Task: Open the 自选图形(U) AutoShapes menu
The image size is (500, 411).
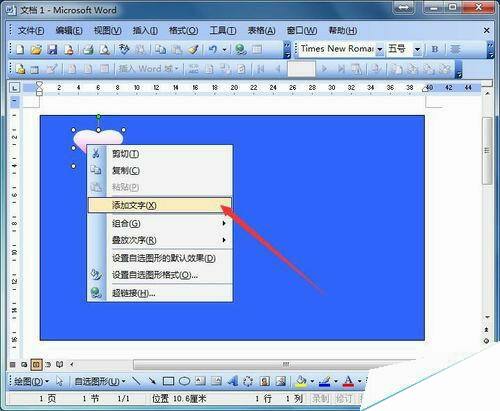Action: tap(100, 381)
